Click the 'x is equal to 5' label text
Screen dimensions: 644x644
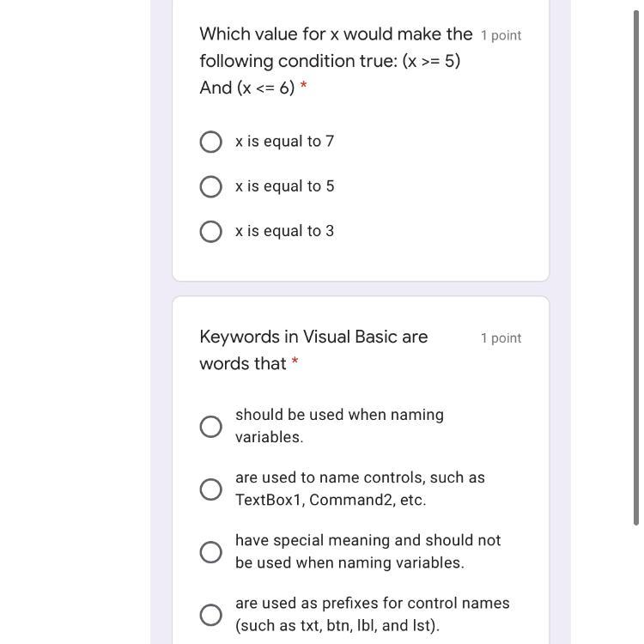[x=284, y=186]
